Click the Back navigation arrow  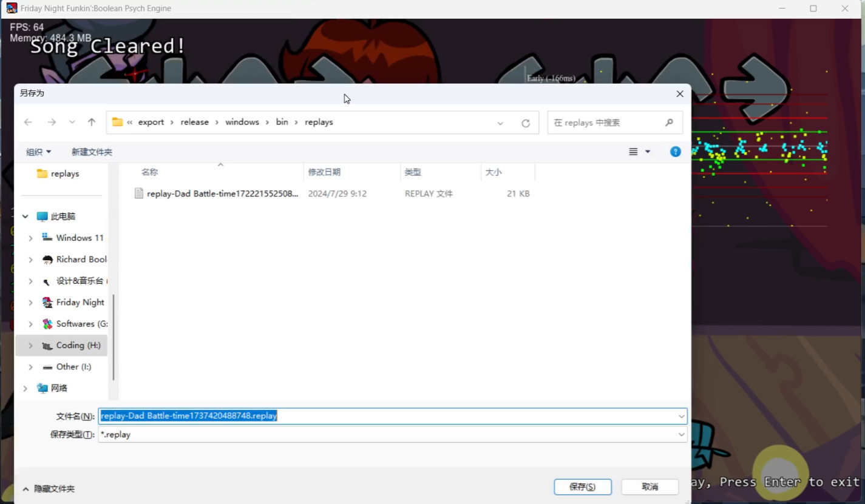[x=28, y=123]
